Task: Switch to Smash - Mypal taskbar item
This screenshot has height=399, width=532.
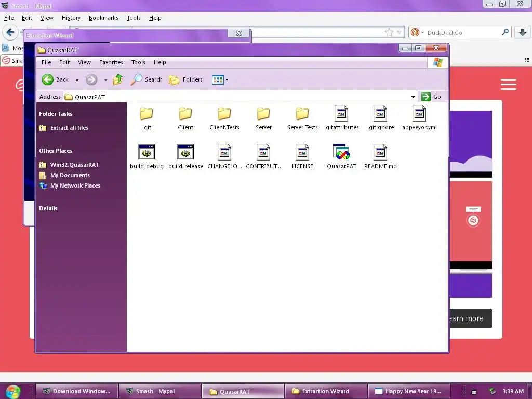Action: click(160, 391)
